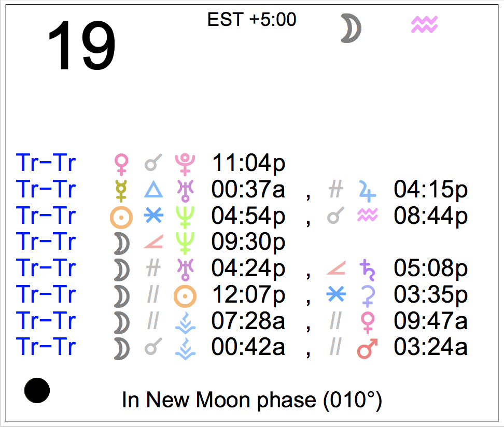504x427 pixels.
Task: Click the "In New Moon phase (010°)" text
Action: pos(252,400)
